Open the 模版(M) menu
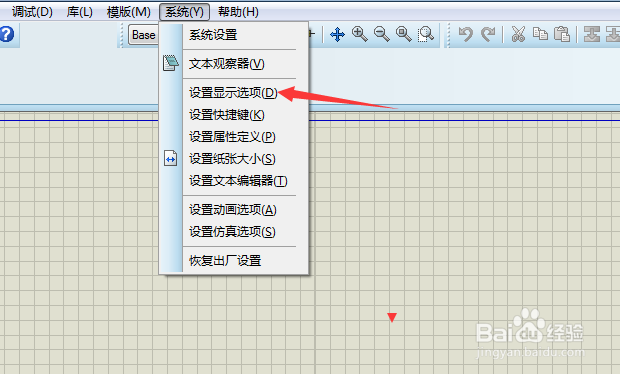This screenshot has width=620, height=374. pos(129,12)
